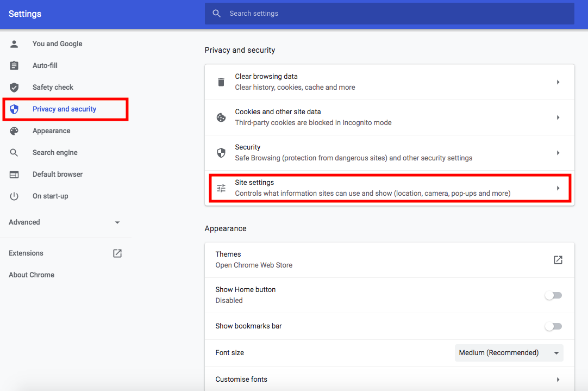This screenshot has height=391, width=588.
Task: Select Auto-fill in the sidebar
Action: [45, 66]
